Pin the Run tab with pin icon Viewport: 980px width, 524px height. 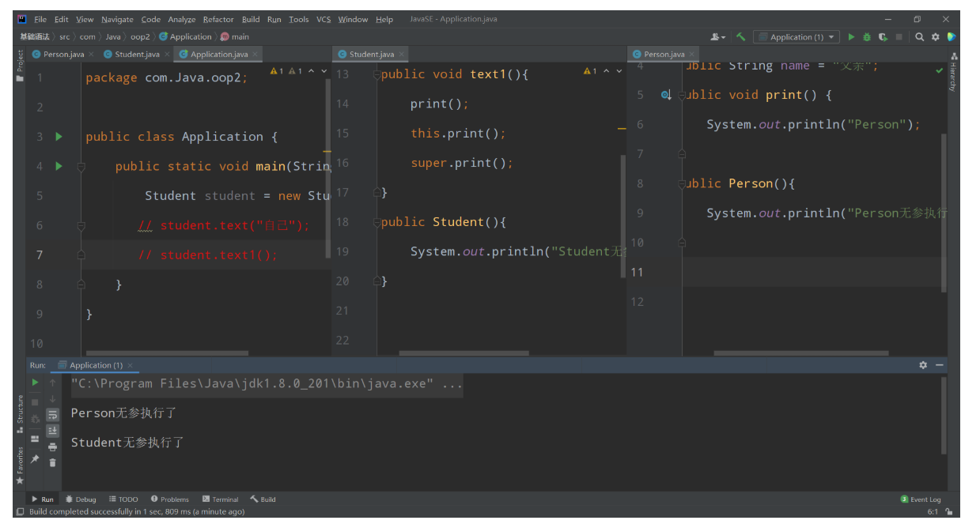(35, 458)
